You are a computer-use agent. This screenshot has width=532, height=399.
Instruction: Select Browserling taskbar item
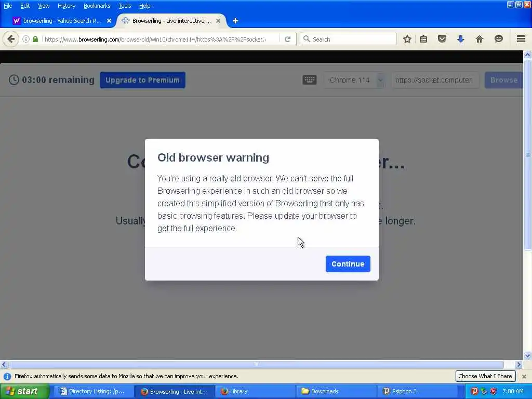[x=175, y=391]
